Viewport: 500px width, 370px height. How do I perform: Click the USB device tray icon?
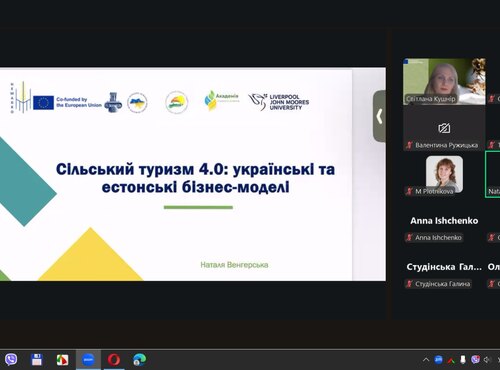(463, 360)
